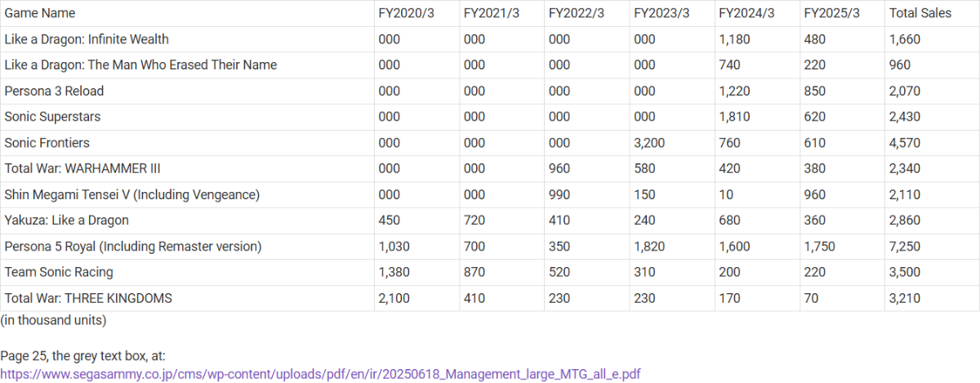The image size is (980, 383).
Task: Select Total War: WARHAMMER III cell
Action: 82,169
